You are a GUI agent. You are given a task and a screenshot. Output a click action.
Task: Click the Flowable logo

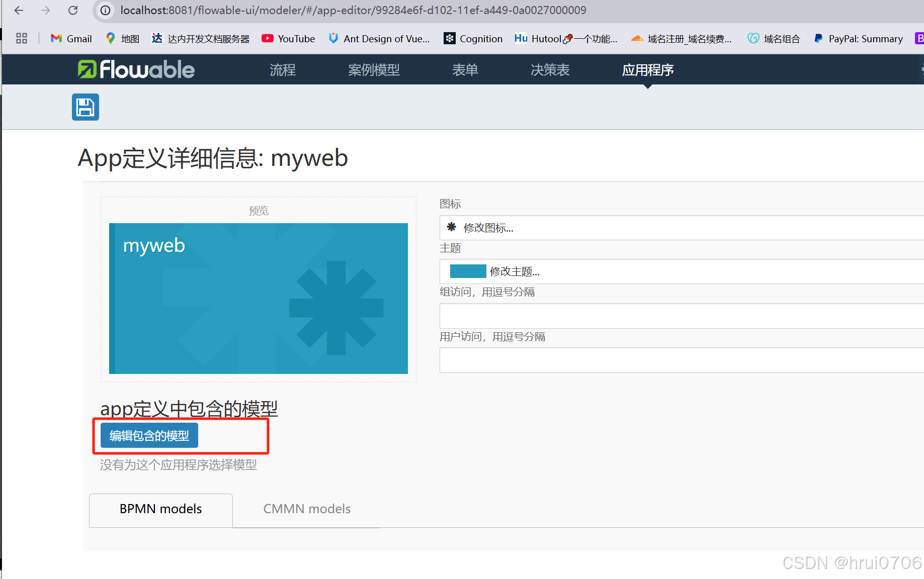coord(135,69)
